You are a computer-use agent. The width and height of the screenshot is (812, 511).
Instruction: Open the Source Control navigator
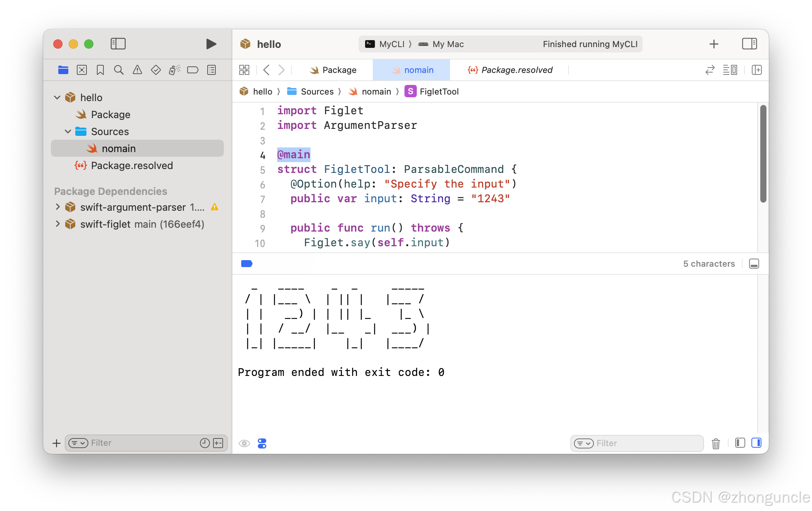82,70
